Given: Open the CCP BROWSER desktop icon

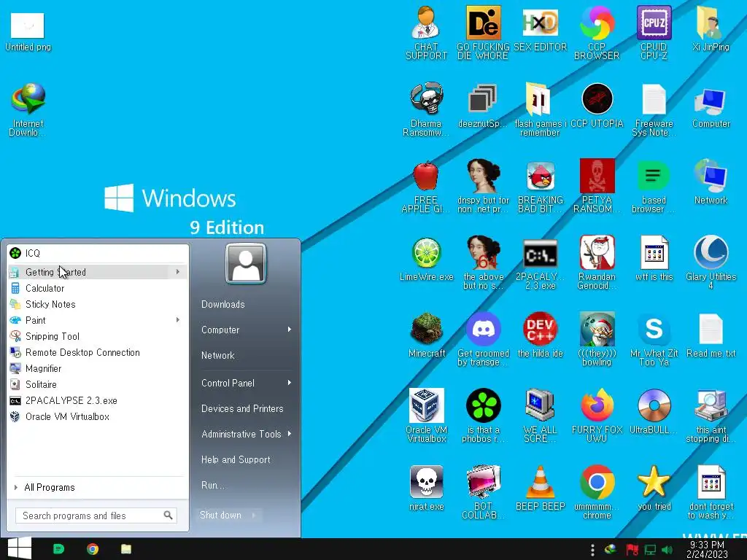Looking at the screenshot, I should tap(597, 33).
